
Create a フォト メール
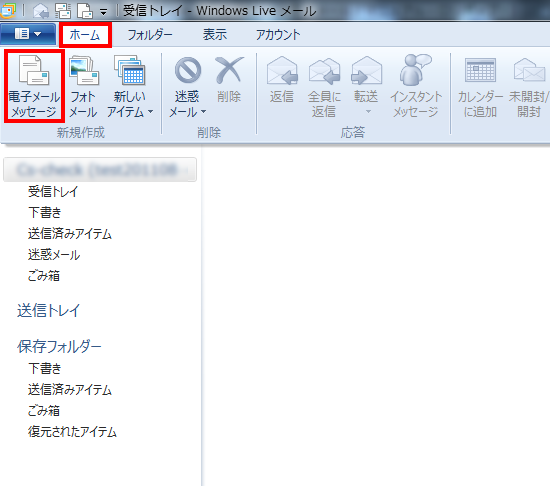click(83, 86)
